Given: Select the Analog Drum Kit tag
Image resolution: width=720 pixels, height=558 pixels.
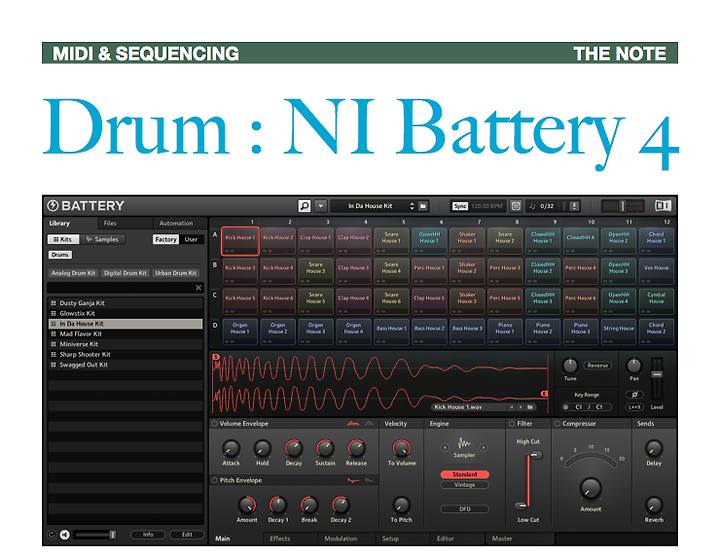Looking at the screenshot, I should 73,273.
